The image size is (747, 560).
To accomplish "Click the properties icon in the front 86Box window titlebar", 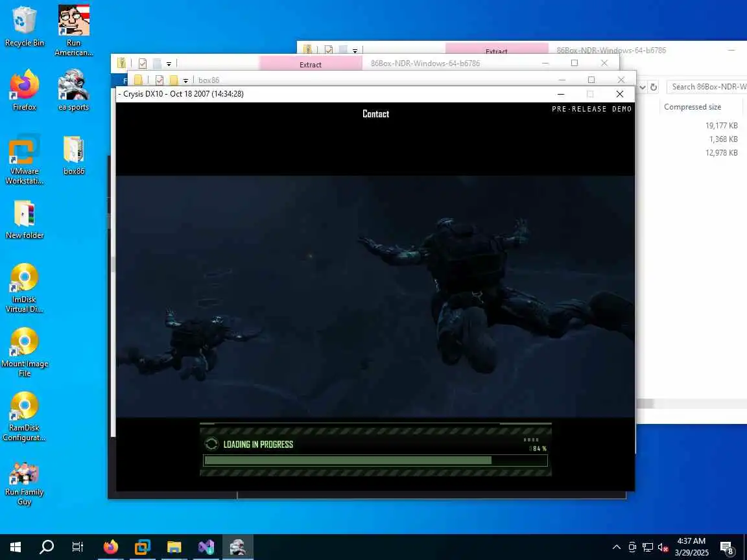I will [142, 64].
